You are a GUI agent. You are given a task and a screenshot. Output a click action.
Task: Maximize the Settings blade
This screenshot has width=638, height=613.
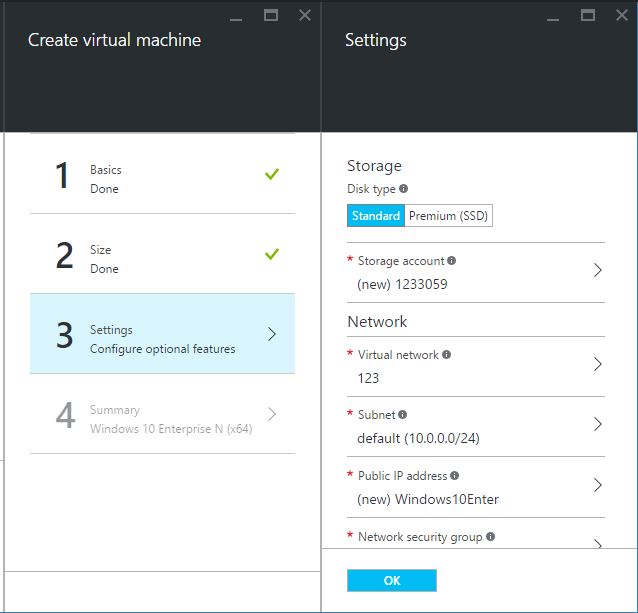588,15
